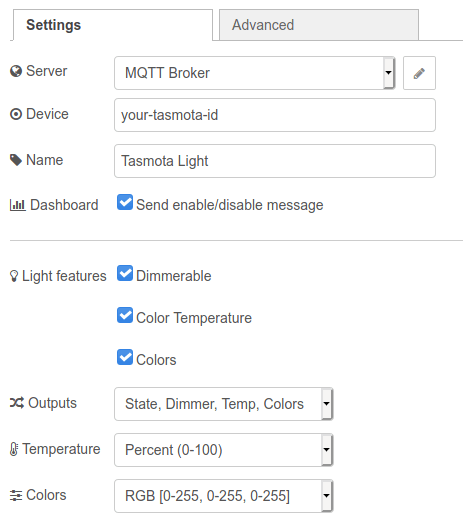The height and width of the screenshot is (522, 463).
Task: Switch to the Advanced tab
Action: (319, 25)
